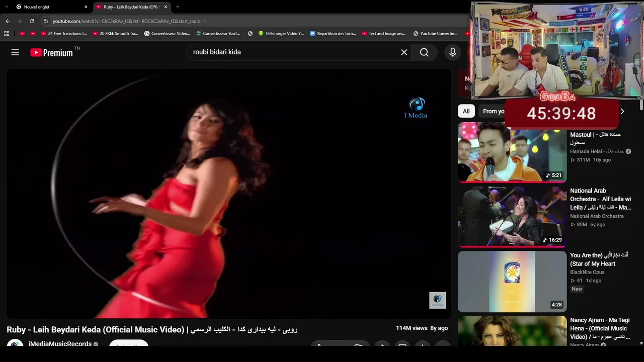Select the All filter chip

point(466,111)
